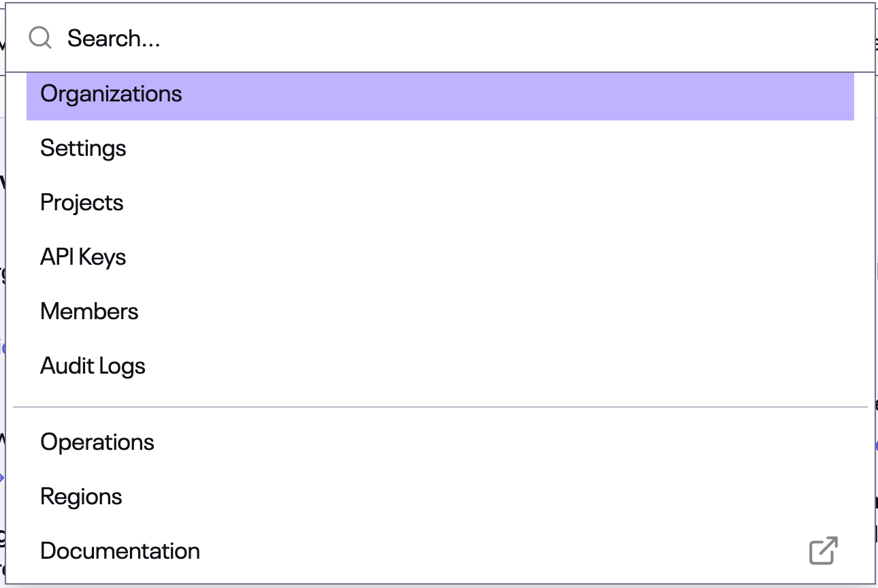Go to Projects in the list
The width and height of the screenshot is (878, 588).
82,203
